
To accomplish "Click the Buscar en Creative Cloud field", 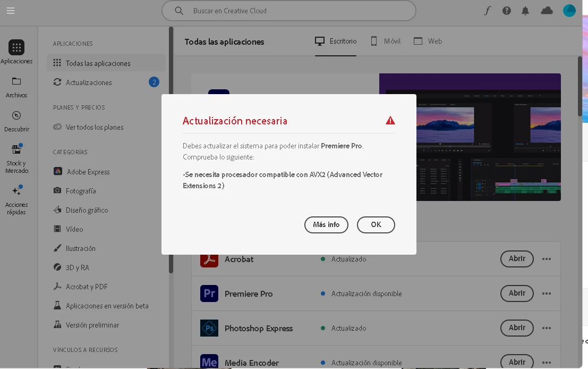I will click(289, 11).
